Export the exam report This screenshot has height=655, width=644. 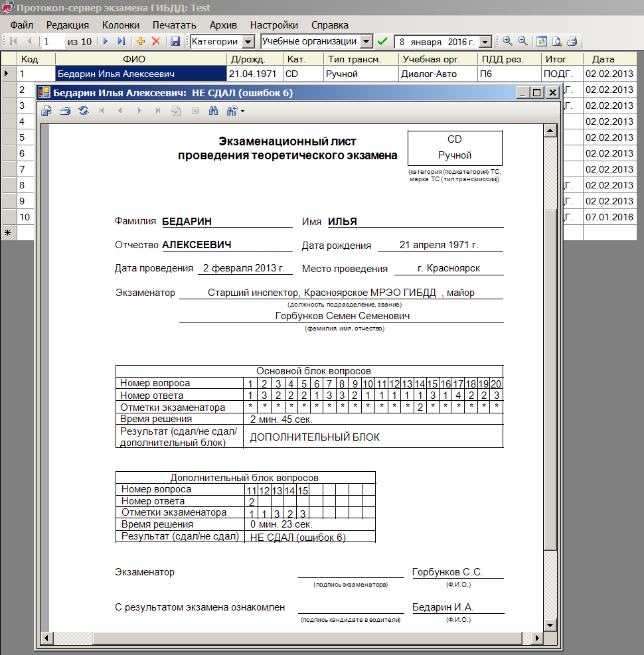[x=46, y=111]
